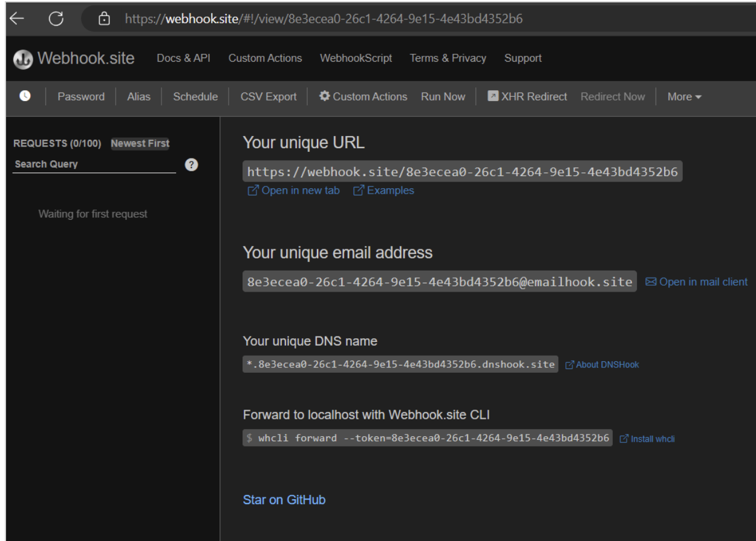The width and height of the screenshot is (756, 541).
Task: Toggle the Newest First sort order
Action: coord(140,143)
